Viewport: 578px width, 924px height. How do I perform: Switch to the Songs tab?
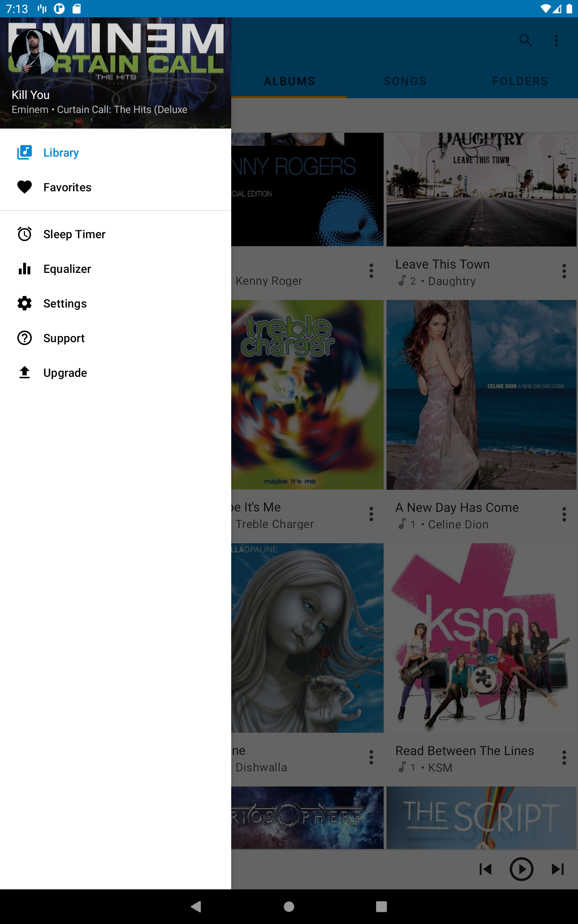point(405,81)
